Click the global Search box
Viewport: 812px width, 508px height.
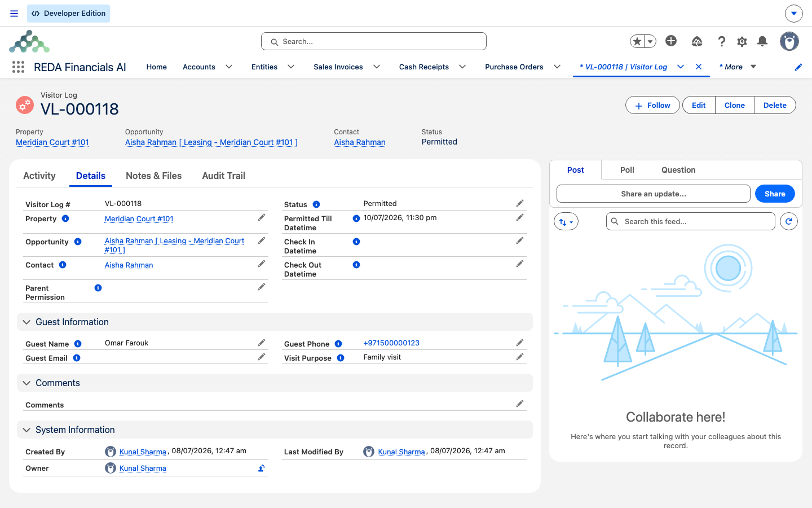[x=374, y=41]
